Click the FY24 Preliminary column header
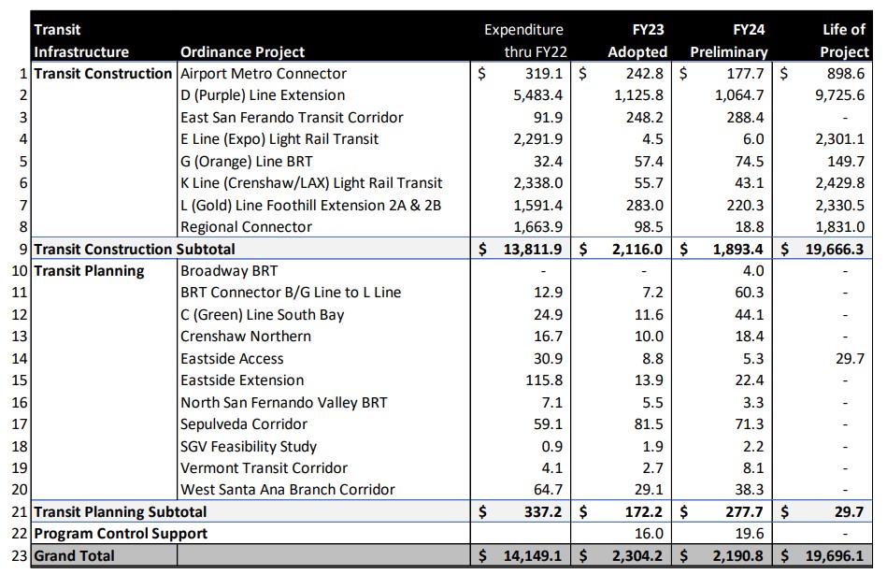This screenshot has width=887, height=588. click(729, 41)
